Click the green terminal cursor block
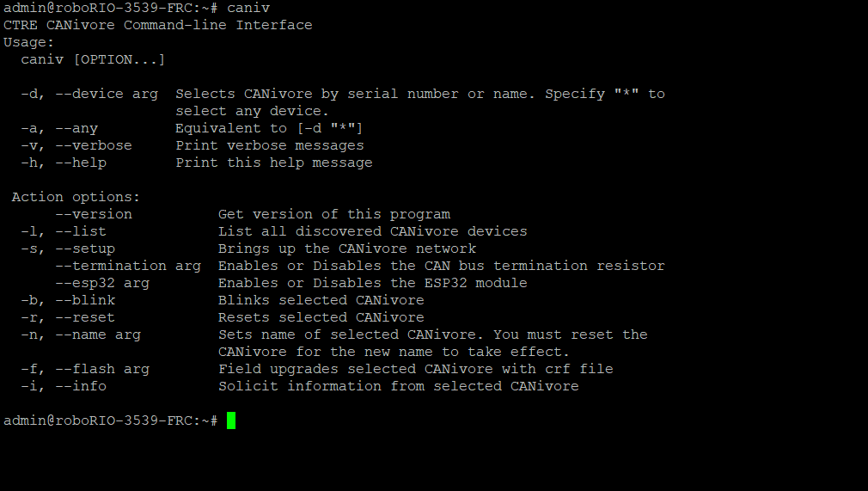Image resolution: width=868 pixels, height=491 pixels. 231,420
